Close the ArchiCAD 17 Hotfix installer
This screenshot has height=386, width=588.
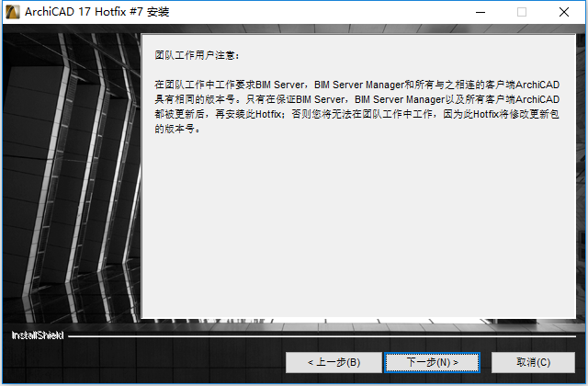click(563, 12)
